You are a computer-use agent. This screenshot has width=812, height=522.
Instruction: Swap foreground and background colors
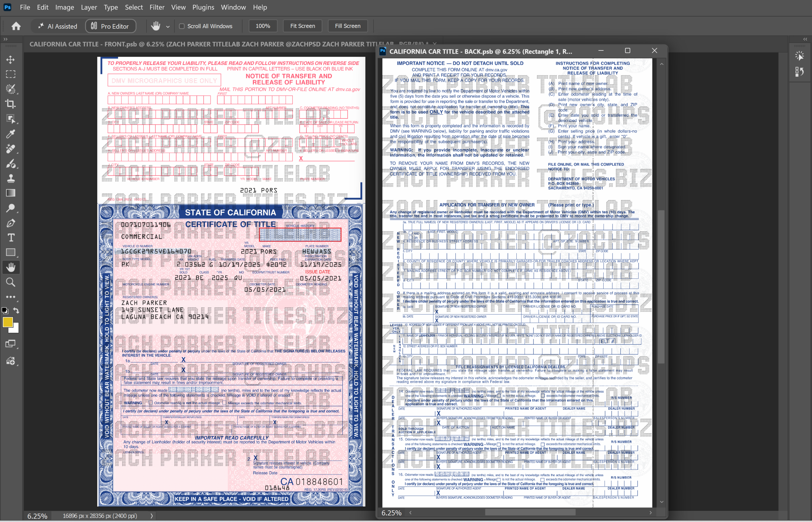pos(16,311)
